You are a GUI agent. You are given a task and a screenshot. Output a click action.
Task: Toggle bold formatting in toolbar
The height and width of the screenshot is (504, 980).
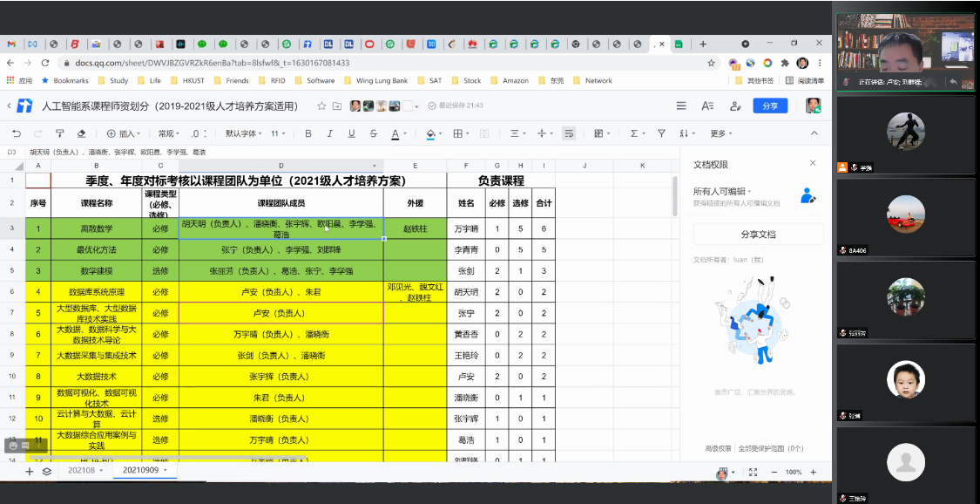pos(308,133)
